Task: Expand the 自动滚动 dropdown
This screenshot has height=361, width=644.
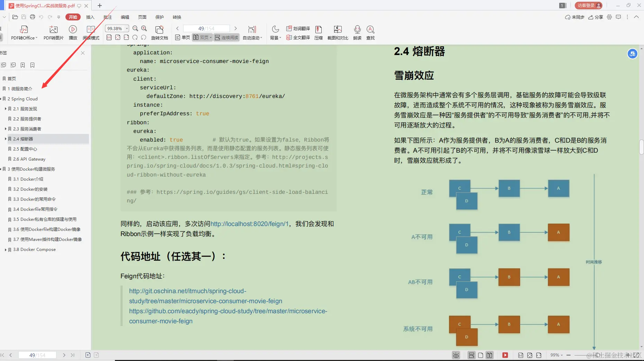Action: (252, 37)
